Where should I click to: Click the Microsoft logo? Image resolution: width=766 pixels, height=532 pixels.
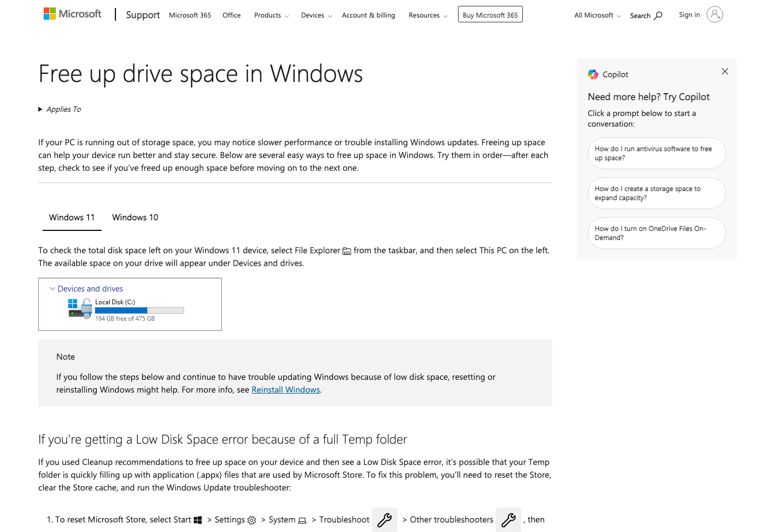pyautogui.click(x=72, y=14)
